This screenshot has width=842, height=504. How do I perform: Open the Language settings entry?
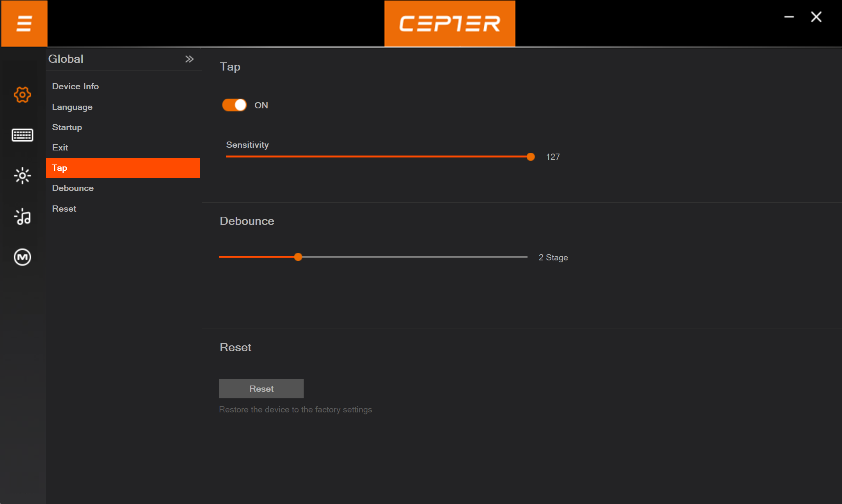72,107
